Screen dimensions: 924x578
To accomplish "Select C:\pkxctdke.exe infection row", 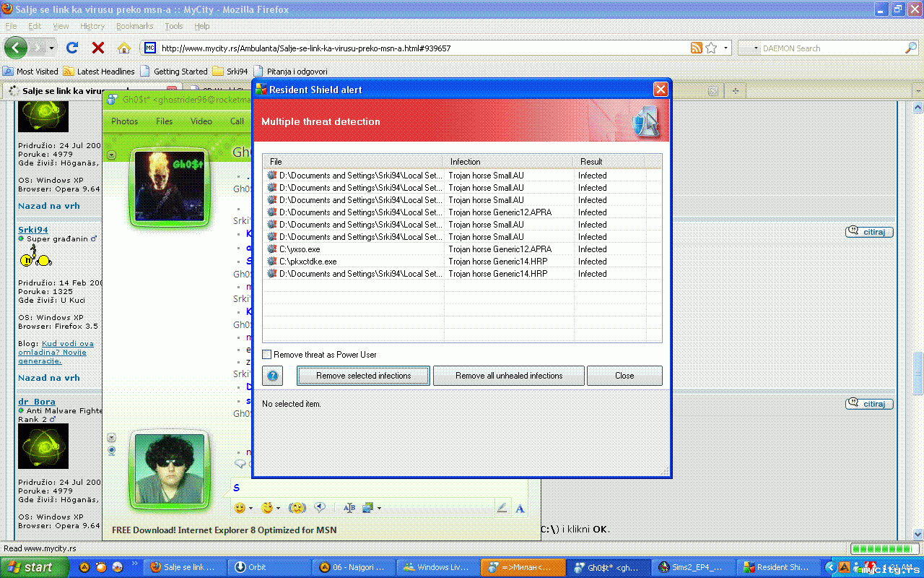I will tap(462, 262).
